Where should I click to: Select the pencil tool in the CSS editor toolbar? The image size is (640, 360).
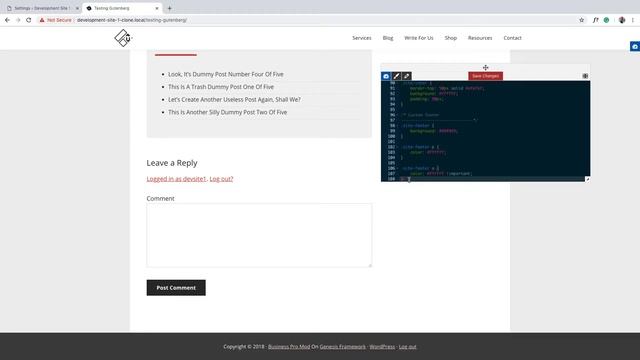(396, 76)
